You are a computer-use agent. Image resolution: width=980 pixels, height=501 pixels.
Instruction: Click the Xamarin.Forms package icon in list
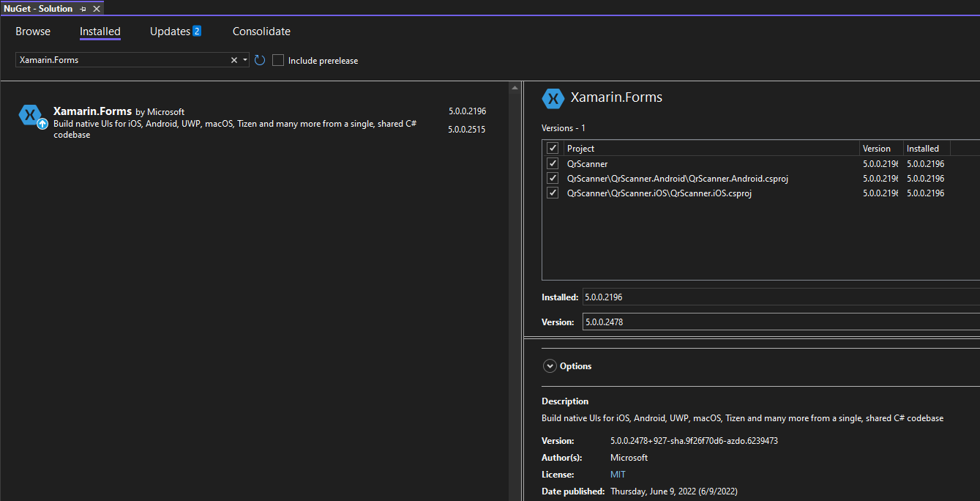pos(30,114)
